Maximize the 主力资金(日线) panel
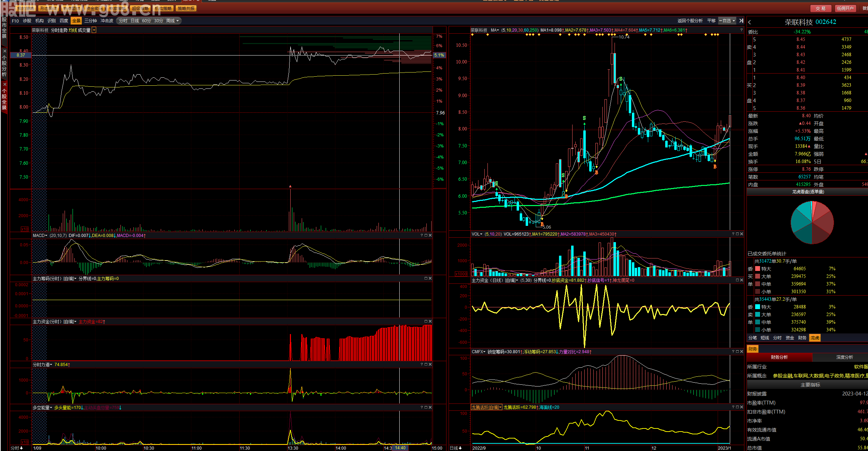Screen dimensions: 868x451 click(x=737, y=280)
